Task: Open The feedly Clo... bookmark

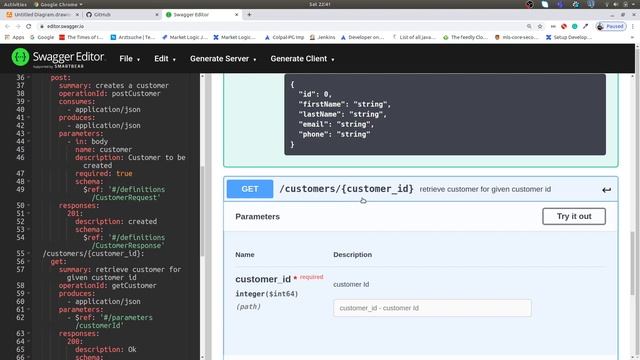Action: pyautogui.click(x=465, y=37)
